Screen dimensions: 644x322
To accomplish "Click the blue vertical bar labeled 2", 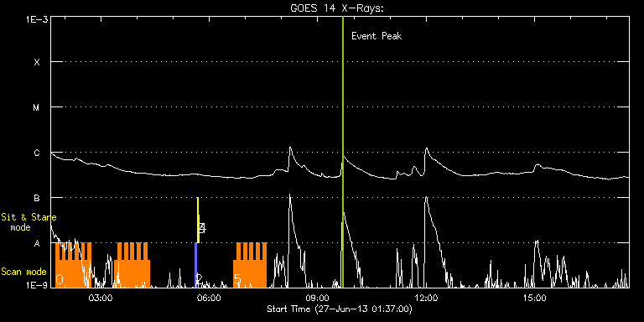I will (196, 265).
